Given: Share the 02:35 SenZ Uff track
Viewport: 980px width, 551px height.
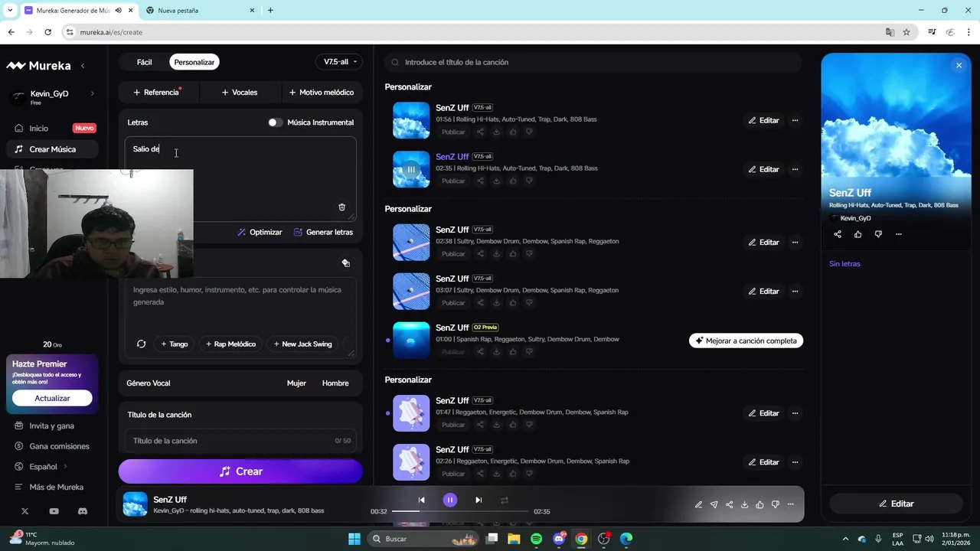Looking at the screenshot, I should click(x=480, y=181).
